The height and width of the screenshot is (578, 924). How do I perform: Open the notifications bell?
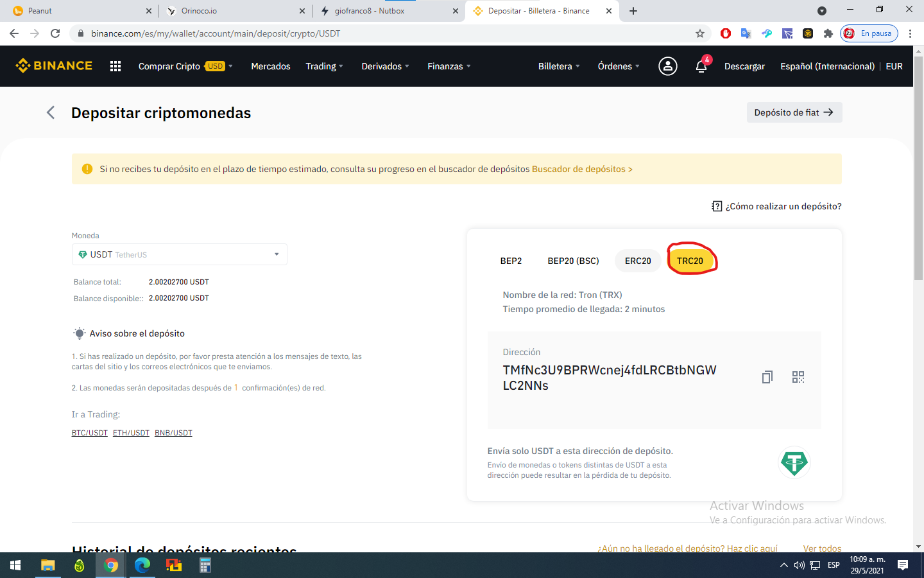click(x=701, y=66)
